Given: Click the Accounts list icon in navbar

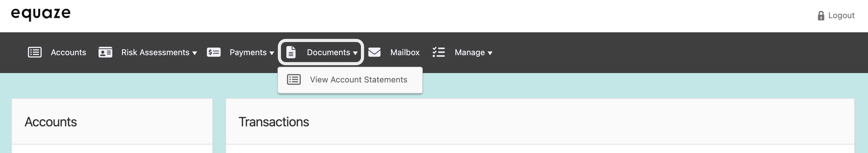Looking at the screenshot, I should click(x=35, y=53).
